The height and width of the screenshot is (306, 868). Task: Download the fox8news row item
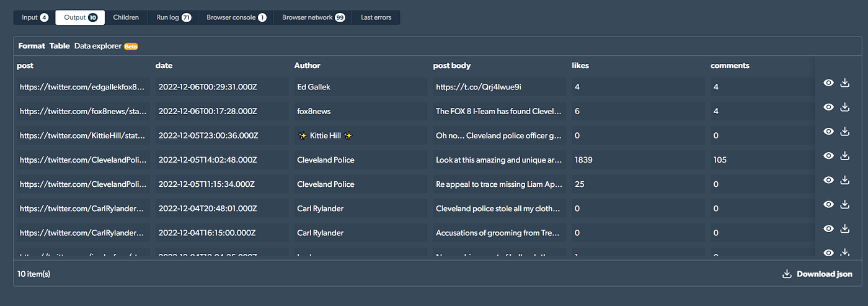point(844,107)
